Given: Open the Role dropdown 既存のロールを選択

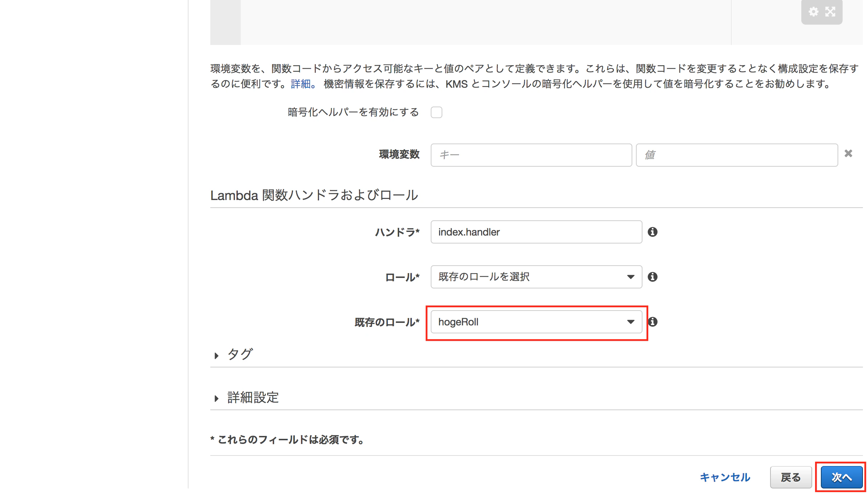Looking at the screenshot, I should [536, 277].
